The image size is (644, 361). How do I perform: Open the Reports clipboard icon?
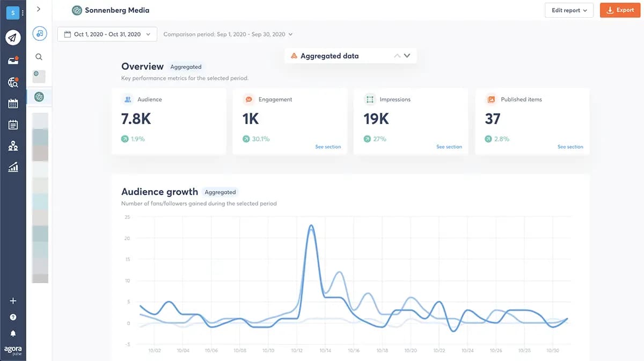pos(13,124)
